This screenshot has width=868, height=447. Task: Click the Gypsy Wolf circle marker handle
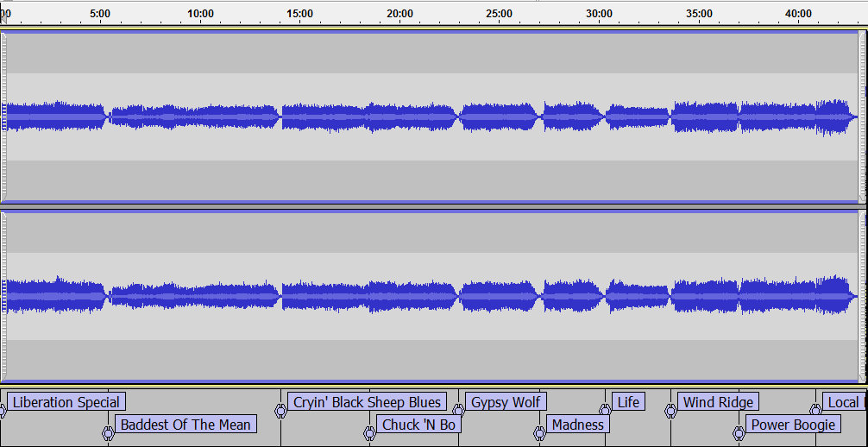[458, 410]
